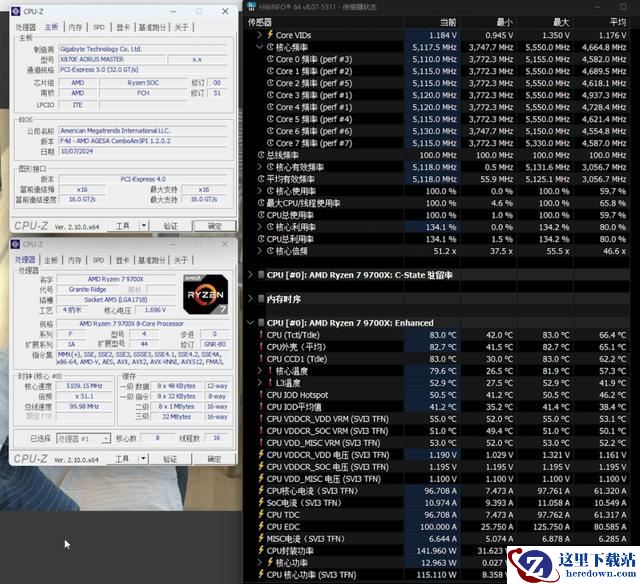Click the X870E AORUS MASTER model field

[112, 59]
